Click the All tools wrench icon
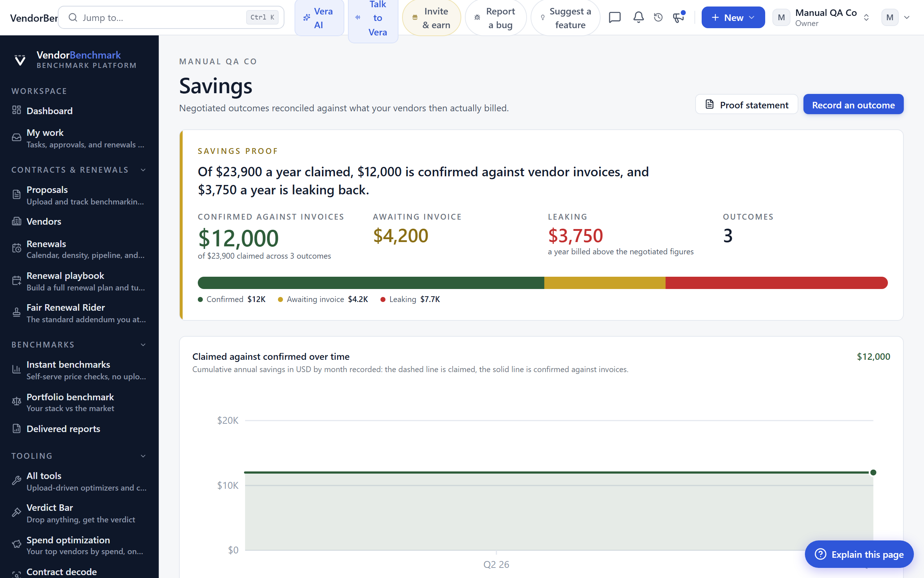The width and height of the screenshot is (924, 578). 16,480
